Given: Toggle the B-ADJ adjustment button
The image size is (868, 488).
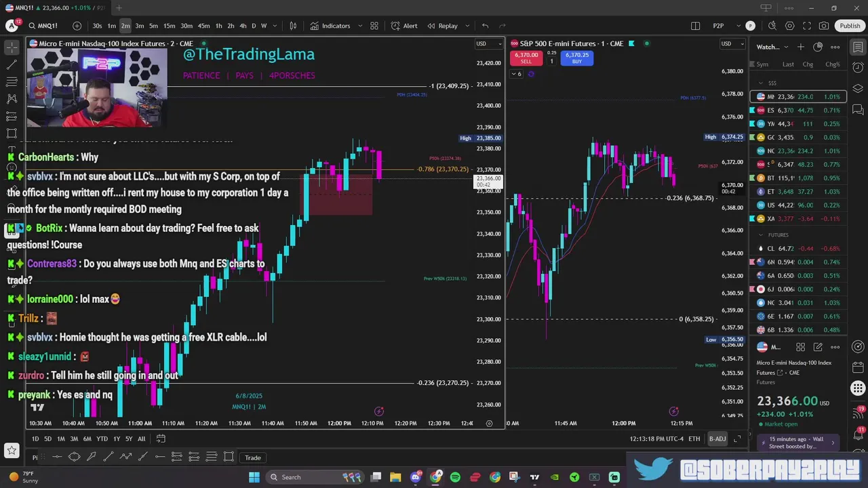Looking at the screenshot, I should point(717,439).
